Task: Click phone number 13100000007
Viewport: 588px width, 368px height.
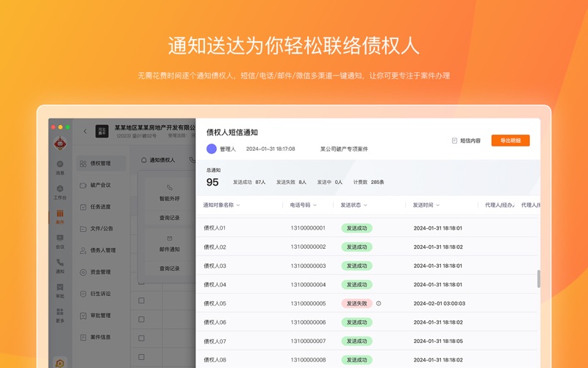Action: pos(308,341)
